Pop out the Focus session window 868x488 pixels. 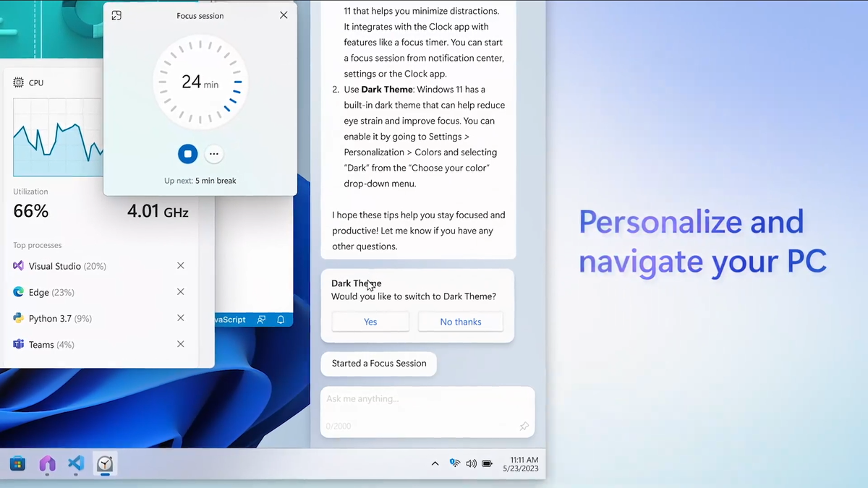coord(116,14)
